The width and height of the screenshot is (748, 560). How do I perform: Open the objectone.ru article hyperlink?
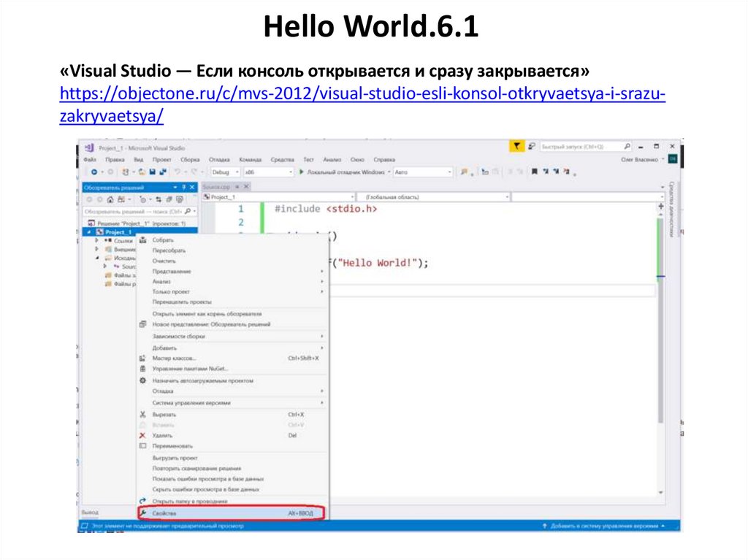[x=362, y=104]
